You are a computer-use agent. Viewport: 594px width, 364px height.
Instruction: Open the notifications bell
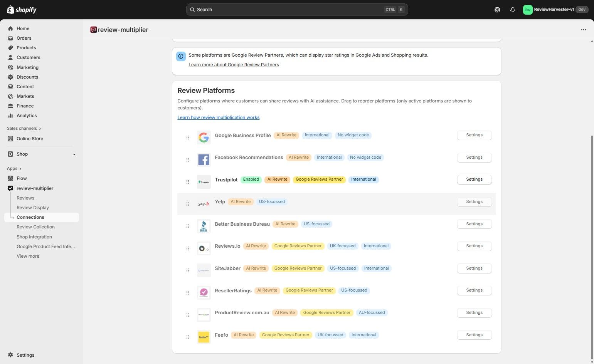pyautogui.click(x=513, y=10)
